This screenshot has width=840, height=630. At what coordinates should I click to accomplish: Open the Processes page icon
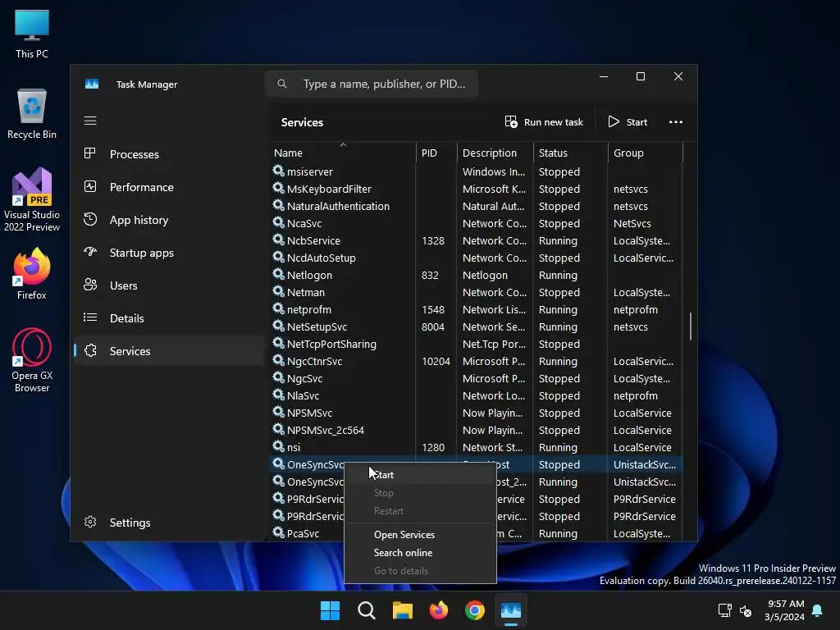(x=90, y=153)
